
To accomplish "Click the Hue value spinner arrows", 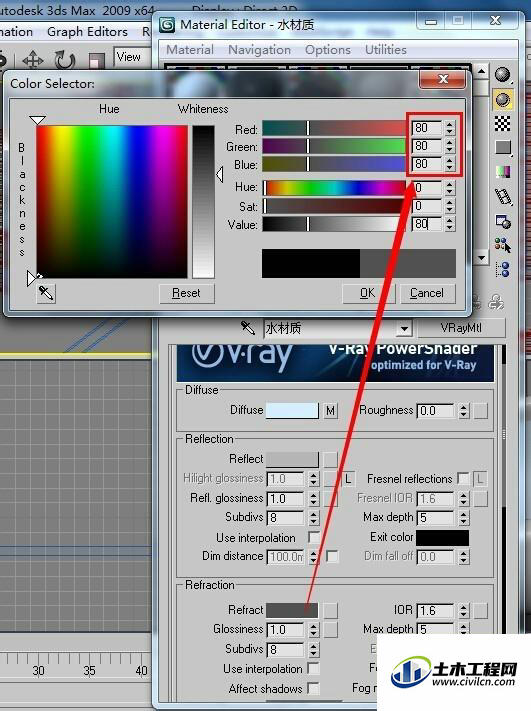I will 449,187.
